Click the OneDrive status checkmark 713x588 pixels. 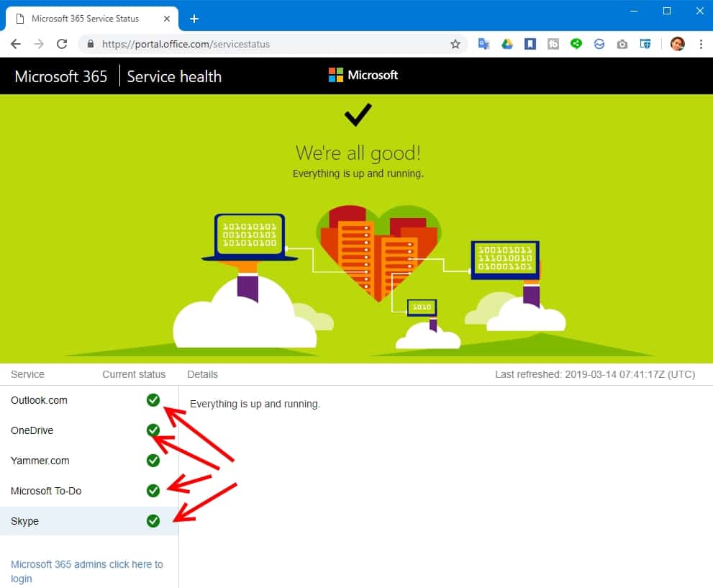[153, 430]
